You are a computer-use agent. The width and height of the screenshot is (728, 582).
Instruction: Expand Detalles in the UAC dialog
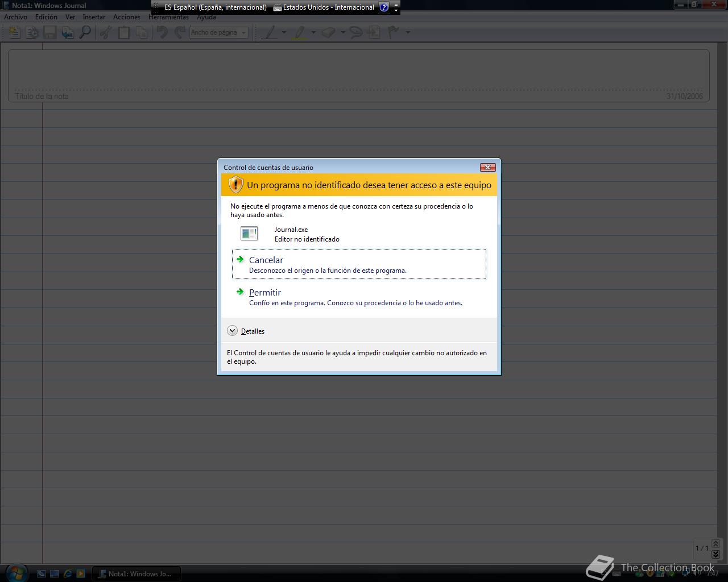[x=246, y=331]
